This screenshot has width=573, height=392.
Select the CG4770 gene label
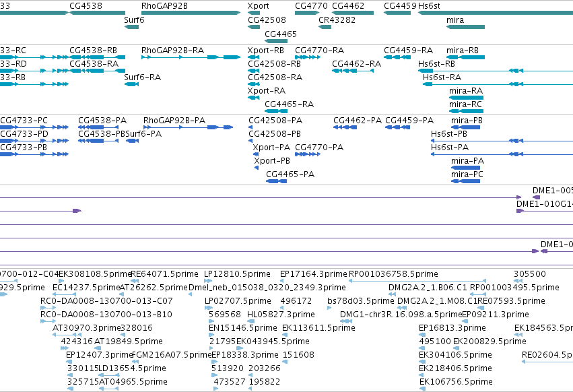click(x=311, y=6)
